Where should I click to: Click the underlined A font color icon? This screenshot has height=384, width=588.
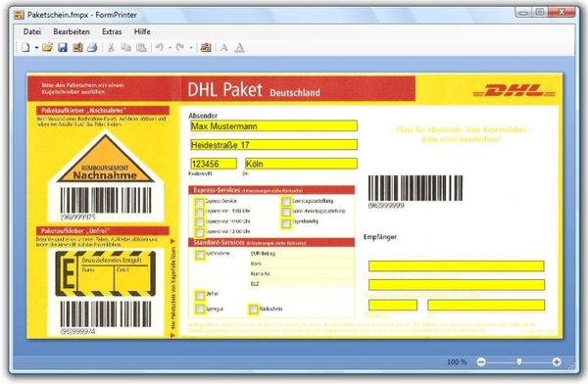click(240, 48)
